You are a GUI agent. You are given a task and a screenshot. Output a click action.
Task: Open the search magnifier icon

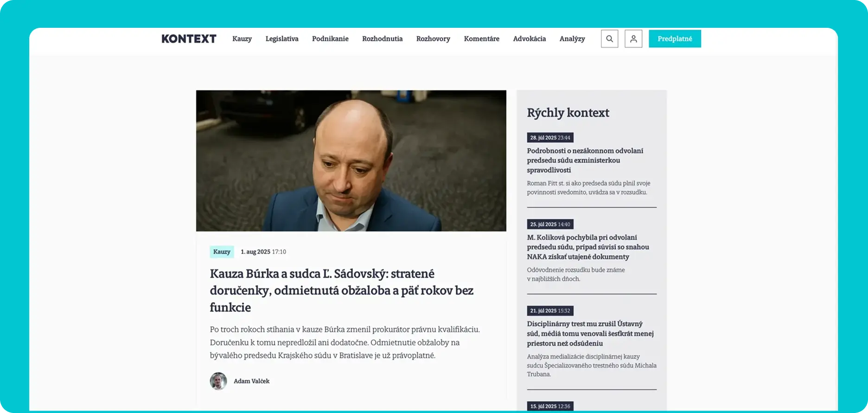point(609,39)
